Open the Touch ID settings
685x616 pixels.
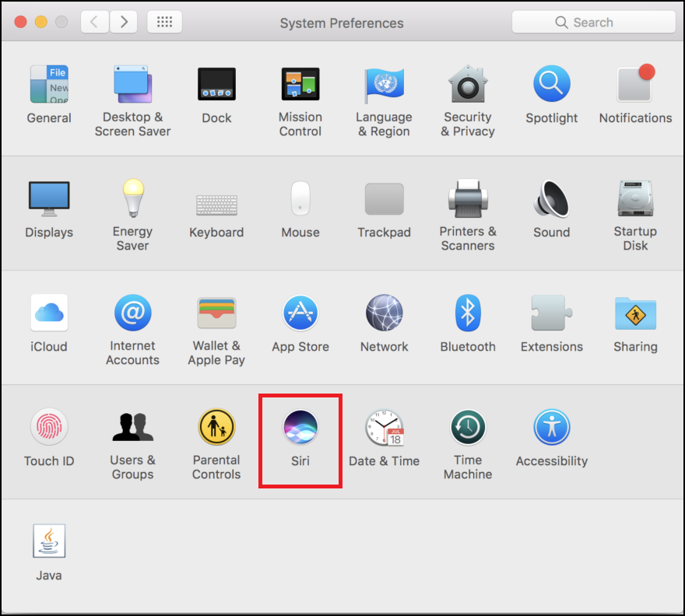tap(49, 428)
